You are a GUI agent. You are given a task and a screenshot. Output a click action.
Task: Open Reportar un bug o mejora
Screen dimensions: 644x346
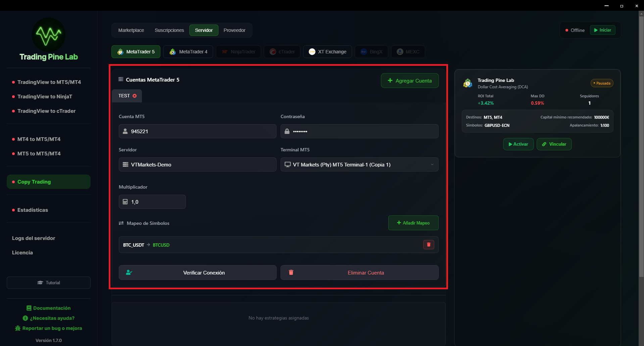[x=48, y=328]
